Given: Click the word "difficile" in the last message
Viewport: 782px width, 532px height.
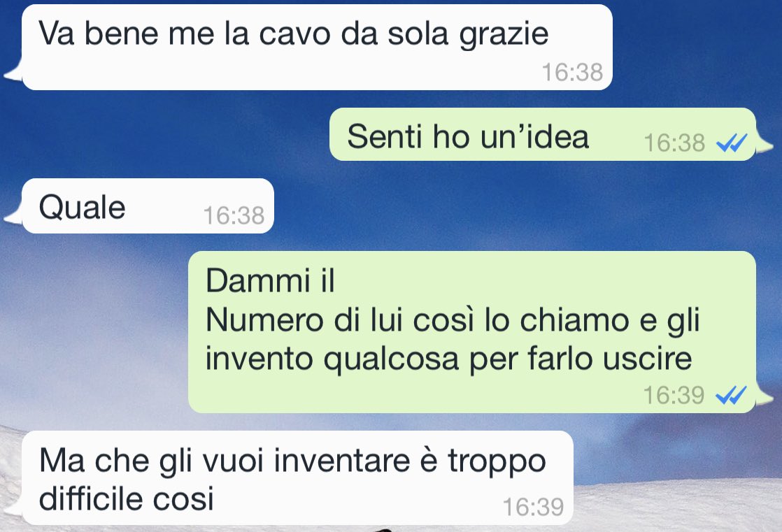Looking at the screenshot, I should tap(91, 498).
